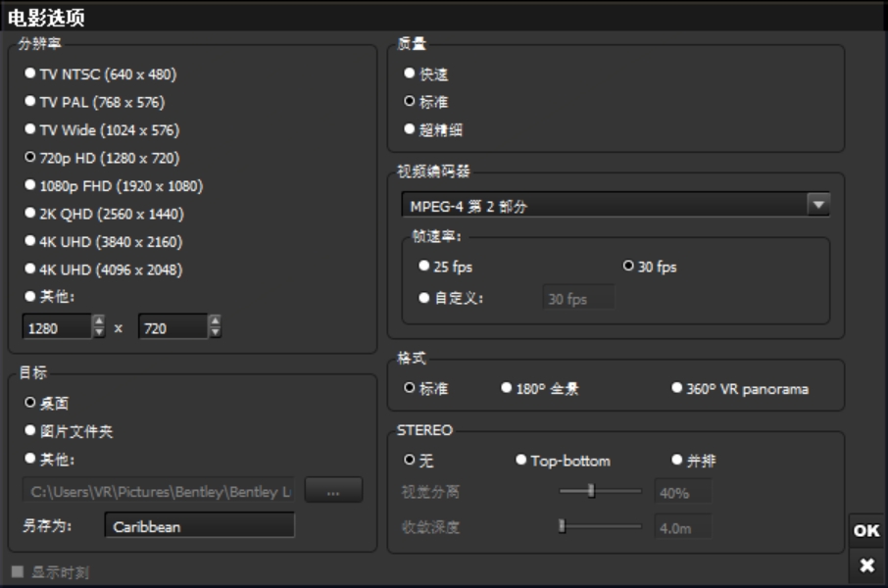Click the height field showing 720
Screen dimensions: 888x588
[x=173, y=327]
